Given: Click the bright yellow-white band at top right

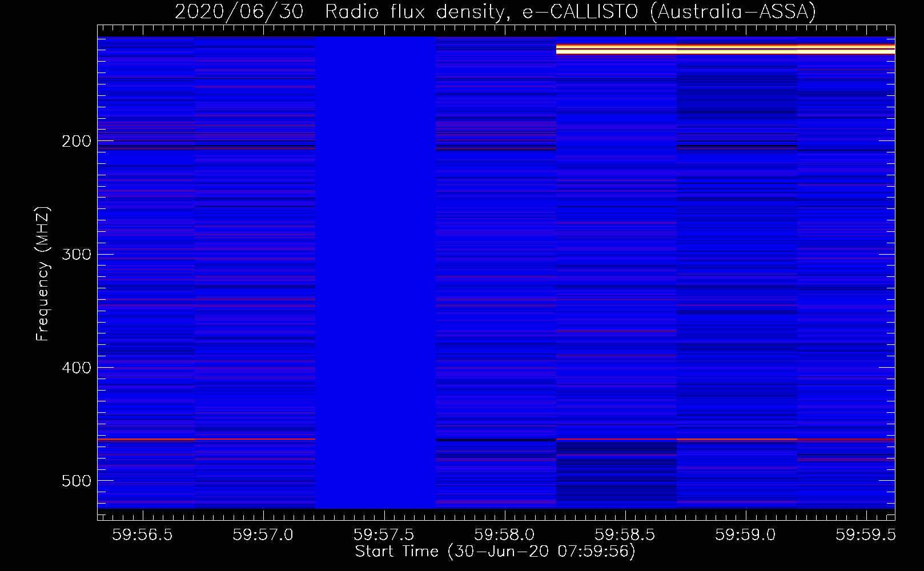Looking at the screenshot, I should click(725, 49).
